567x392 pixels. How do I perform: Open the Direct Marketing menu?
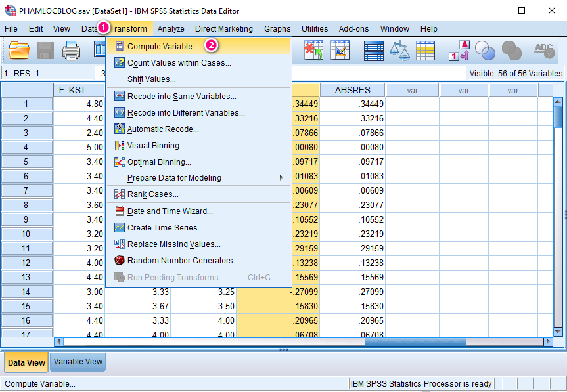[x=224, y=28]
